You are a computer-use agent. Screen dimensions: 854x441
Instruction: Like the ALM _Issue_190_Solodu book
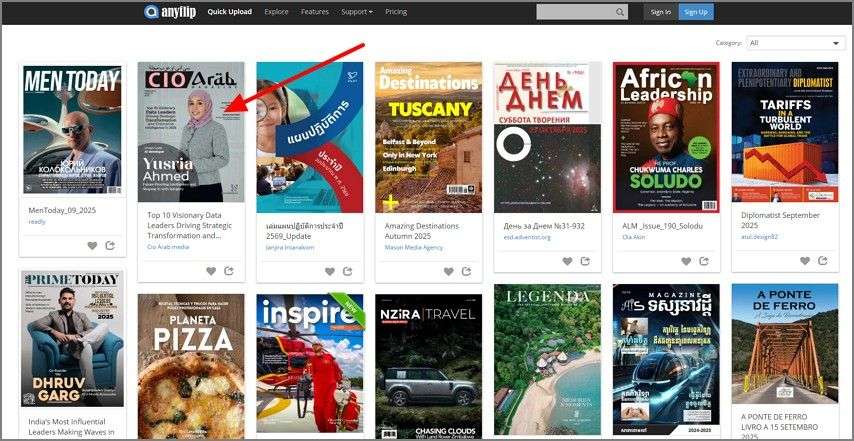click(686, 261)
